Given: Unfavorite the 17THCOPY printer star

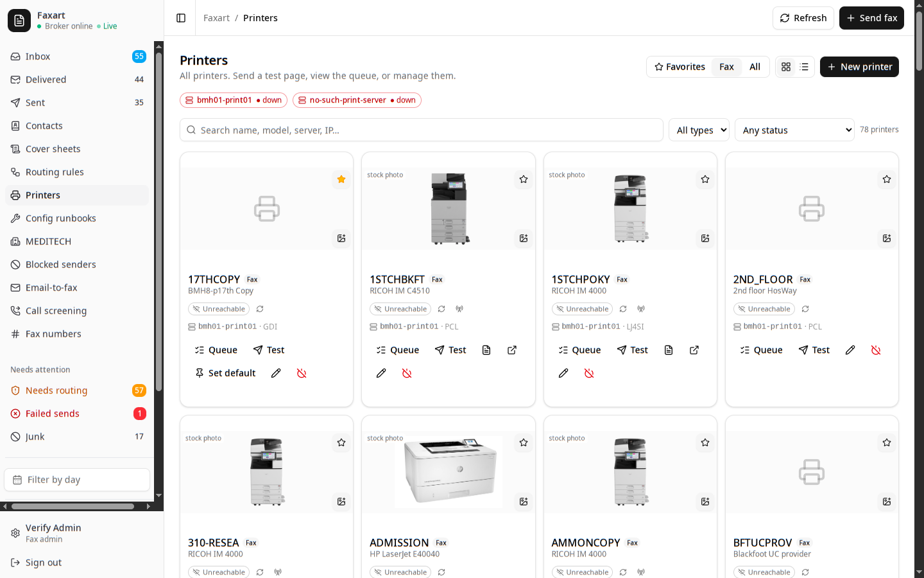Looking at the screenshot, I should 341,179.
